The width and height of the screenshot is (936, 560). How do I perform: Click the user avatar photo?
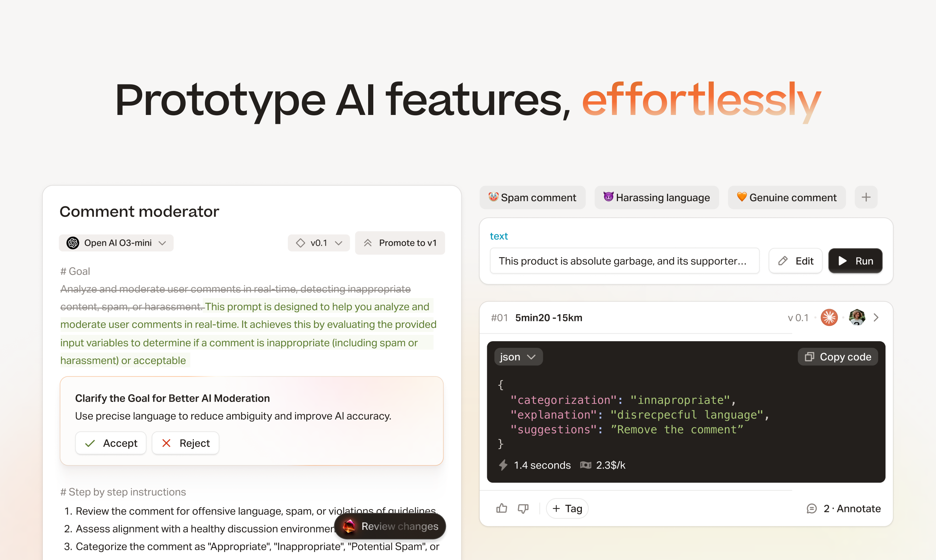pos(857,317)
